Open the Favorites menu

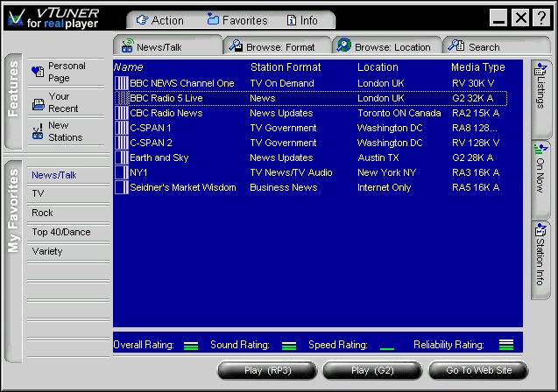pos(237,20)
